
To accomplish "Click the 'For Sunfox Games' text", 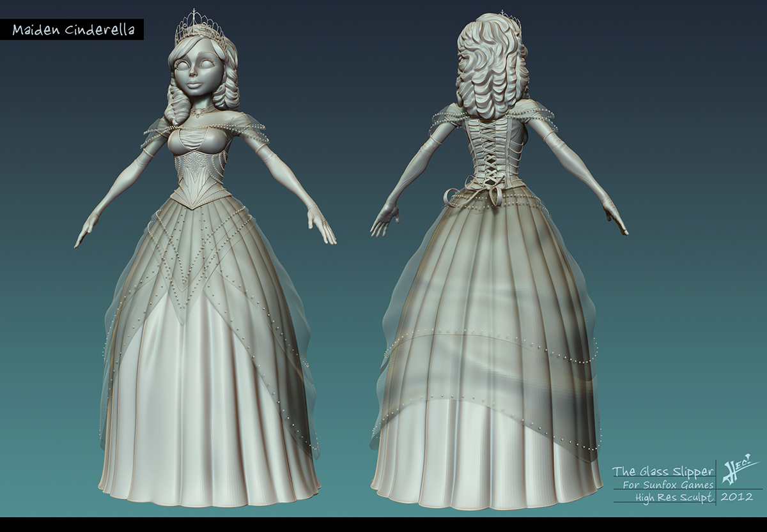I will tap(668, 485).
